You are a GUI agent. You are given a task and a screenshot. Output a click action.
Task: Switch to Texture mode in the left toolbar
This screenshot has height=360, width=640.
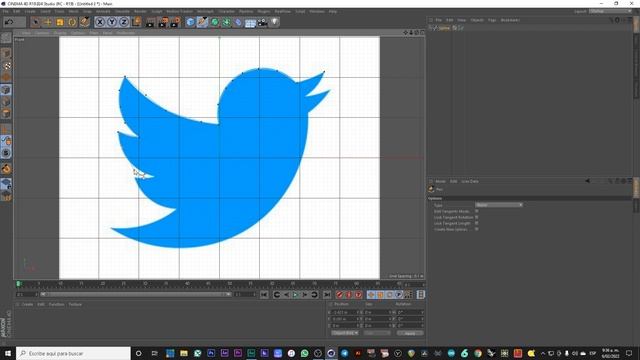[7, 66]
